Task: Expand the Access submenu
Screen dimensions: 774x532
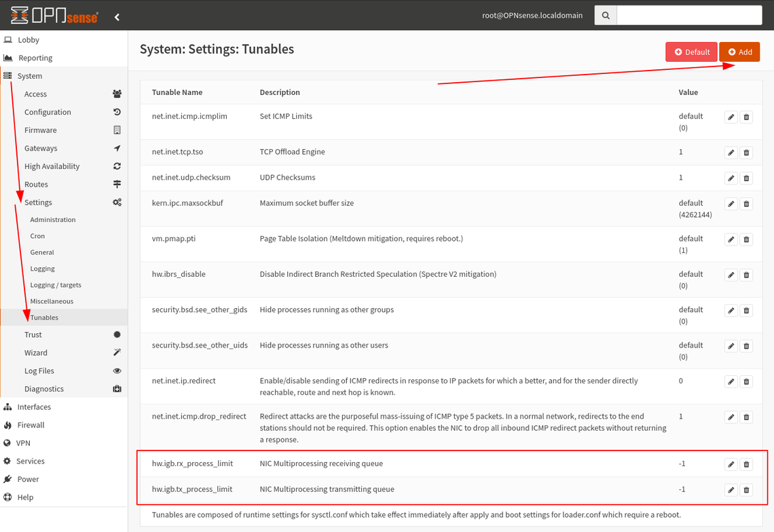Action: click(64, 94)
